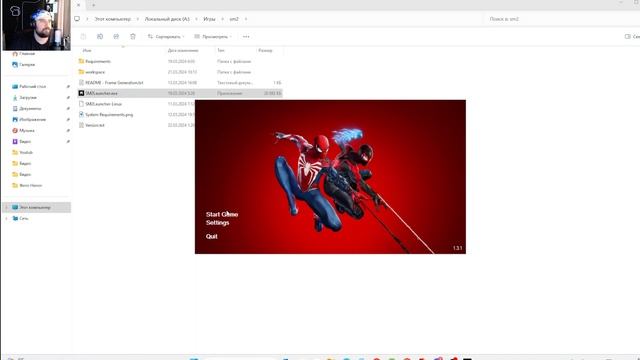
Task: Click the paste icon in toolbar
Action: point(83,36)
